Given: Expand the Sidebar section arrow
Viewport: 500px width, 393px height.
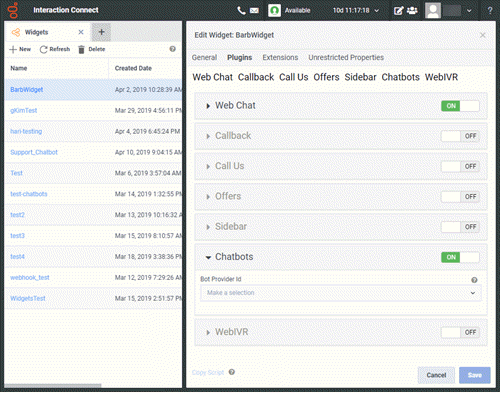Looking at the screenshot, I should [x=208, y=227].
